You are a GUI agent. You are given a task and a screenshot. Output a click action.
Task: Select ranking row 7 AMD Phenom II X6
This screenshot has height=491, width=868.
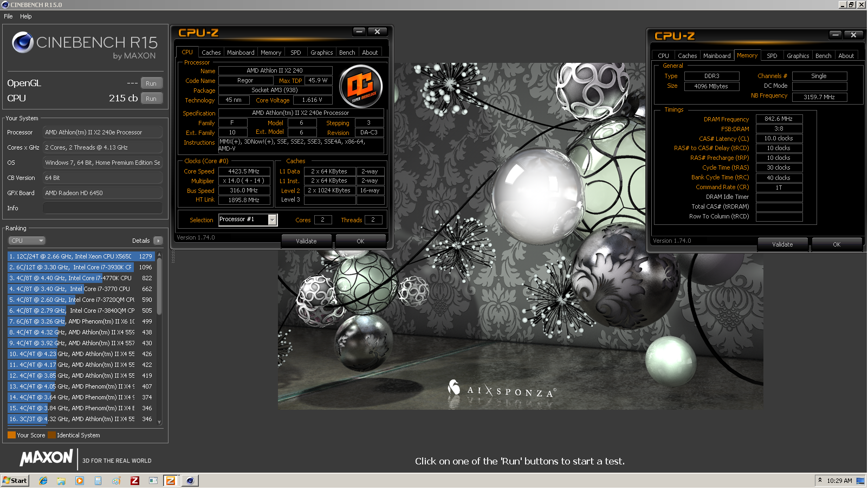pyautogui.click(x=81, y=321)
